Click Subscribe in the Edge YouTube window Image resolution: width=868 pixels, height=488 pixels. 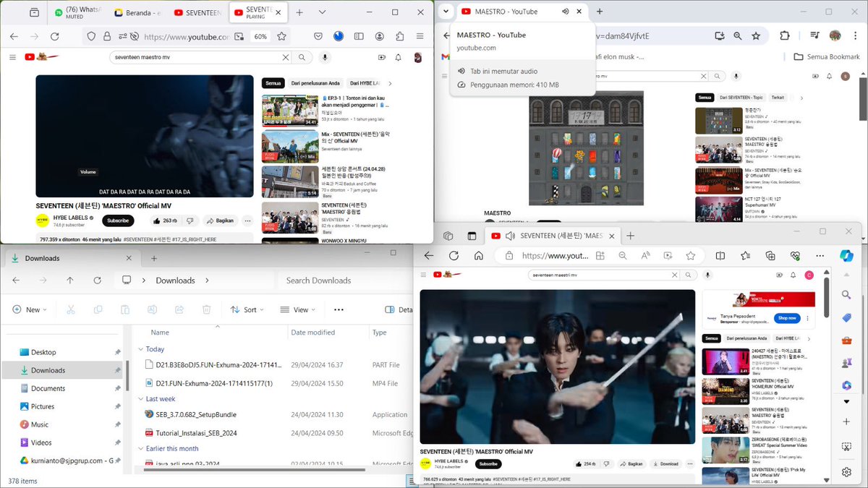coord(488,463)
